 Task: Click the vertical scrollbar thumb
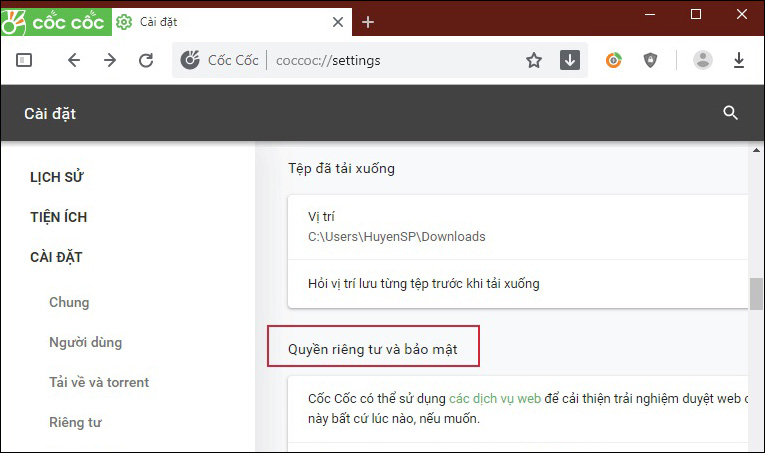(x=756, y=294)
